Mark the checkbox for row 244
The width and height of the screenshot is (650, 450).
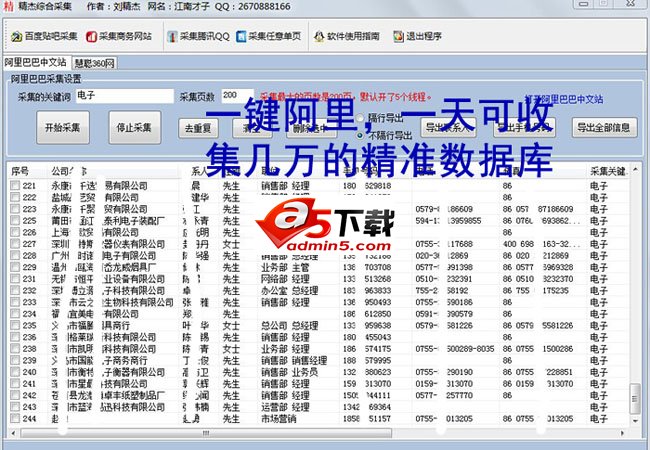pyautogui.click(x=15, y=419)
